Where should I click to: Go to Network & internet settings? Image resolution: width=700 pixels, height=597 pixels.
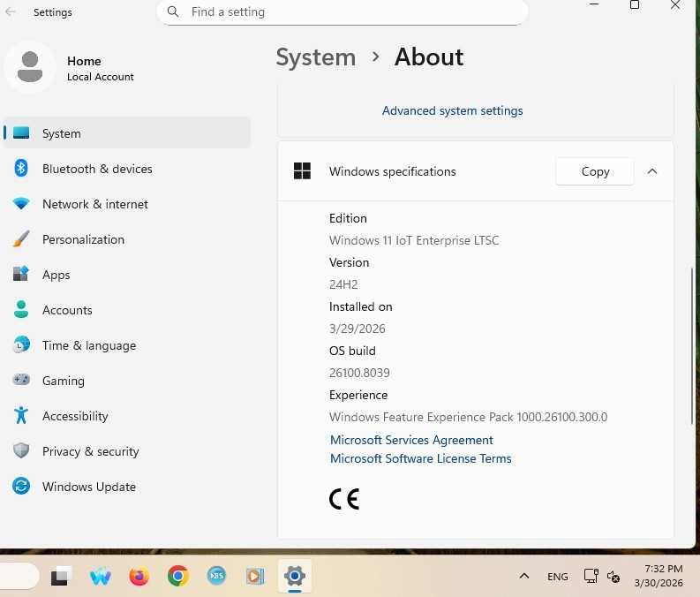(127, 204)
